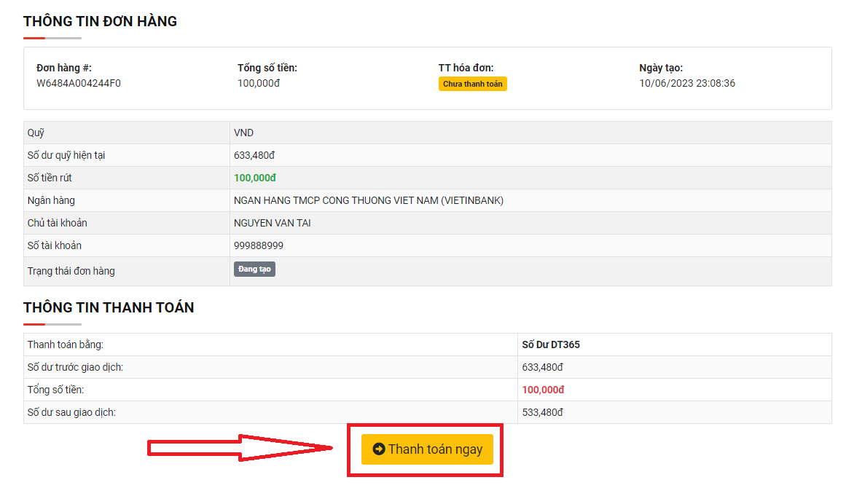Select Số dư trước giao dịch value 633,480đ
The width and height of the screenshot is (854, 504).
[x=542, y=367]
